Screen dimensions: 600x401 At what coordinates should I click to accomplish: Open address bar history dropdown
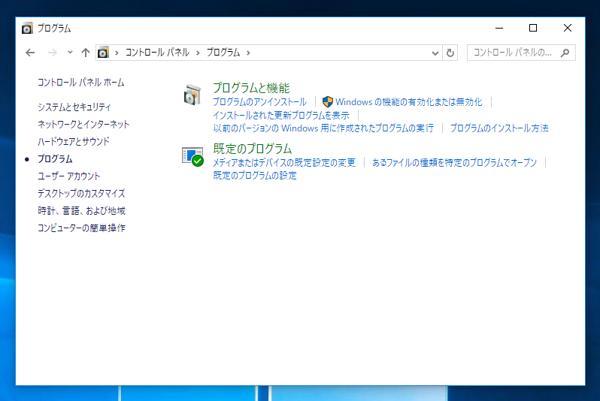(435, 53)
